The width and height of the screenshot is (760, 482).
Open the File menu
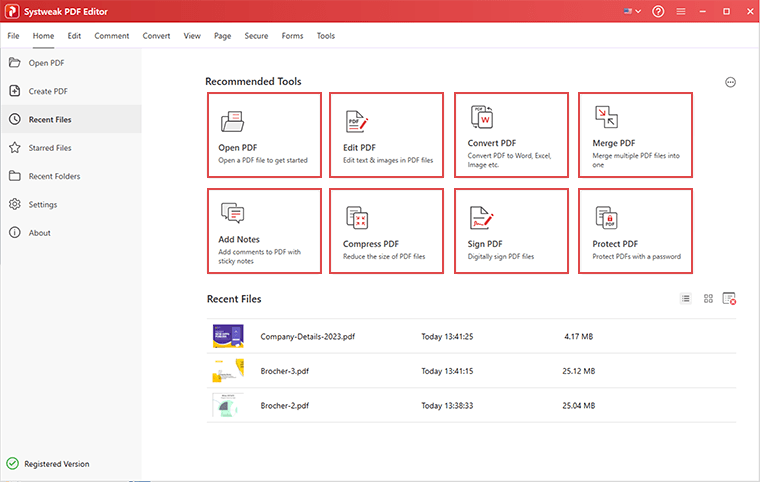tap(14, 36)
